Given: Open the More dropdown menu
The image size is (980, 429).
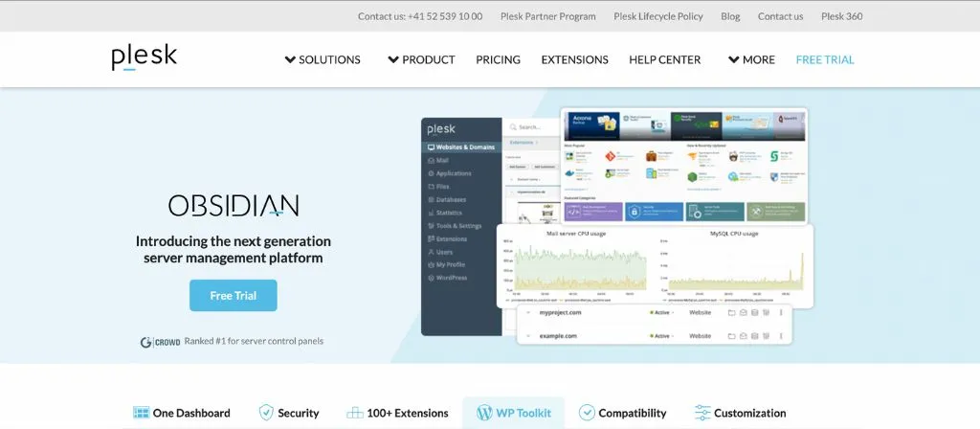Looking at the screenshot, I should pos(751,59).
